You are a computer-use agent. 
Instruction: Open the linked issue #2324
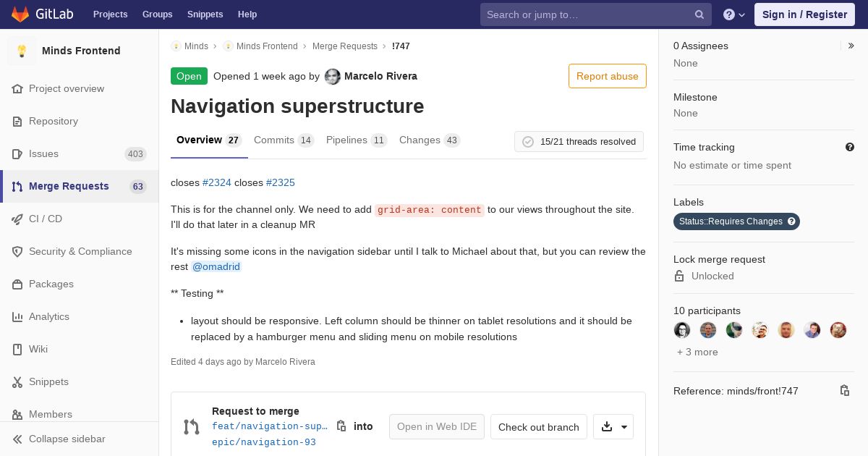[217, 182]
